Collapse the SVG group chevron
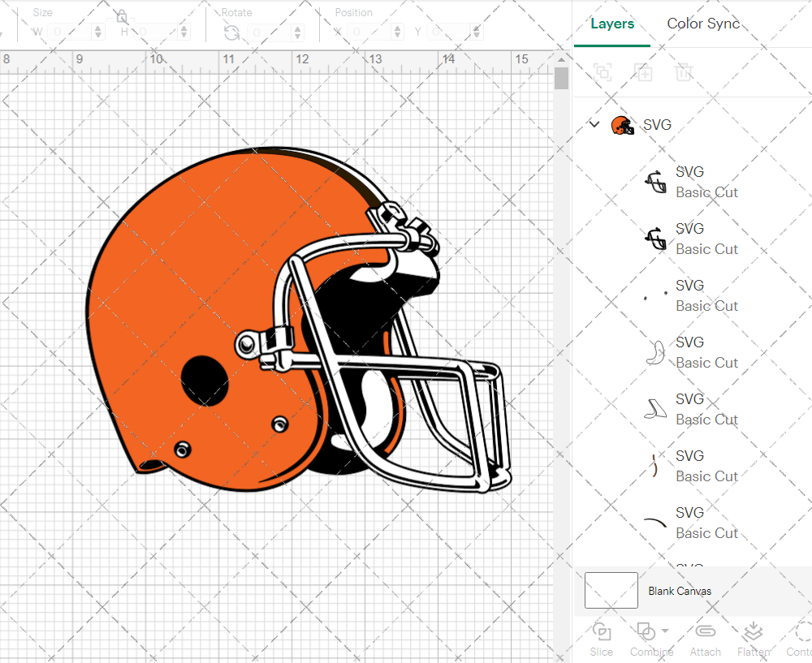This screenshot has width=812, height=663. (x=594, y=124)
